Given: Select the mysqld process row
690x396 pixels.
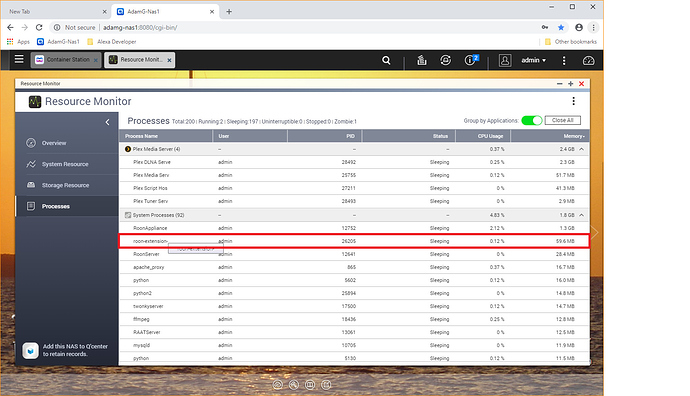Looking at the screenshot, I should tap(354, 345).
